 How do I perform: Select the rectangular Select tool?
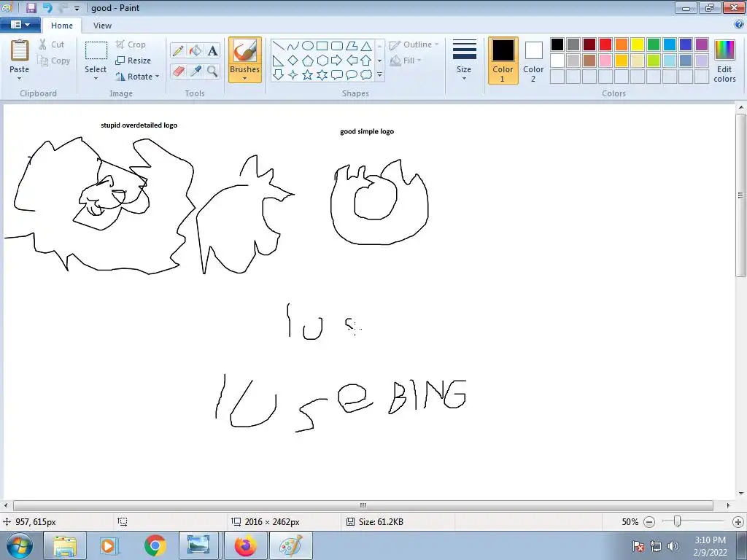pyautogui.click(x=96, y=50)
